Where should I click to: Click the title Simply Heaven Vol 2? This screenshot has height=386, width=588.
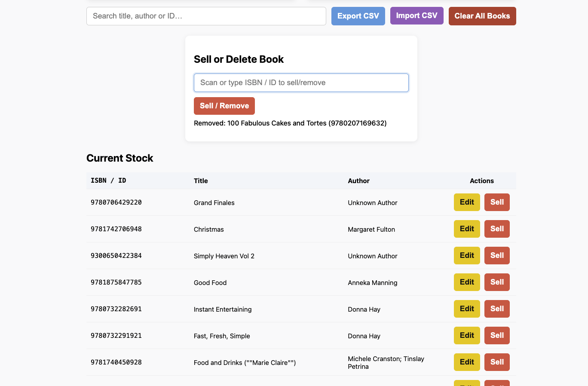[x=224, y=256]
